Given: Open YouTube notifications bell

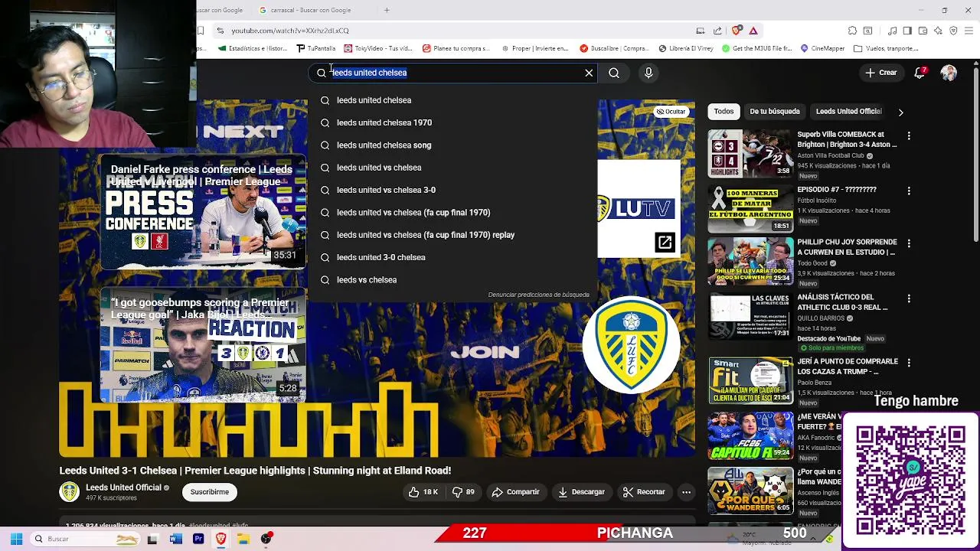Looking at the screenshot, I should tap(920, 73).
